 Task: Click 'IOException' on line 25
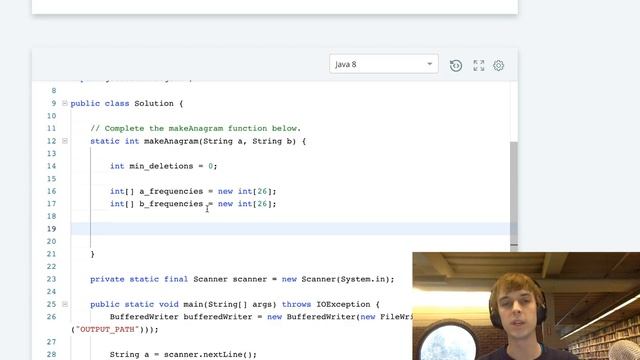[343, 304]
